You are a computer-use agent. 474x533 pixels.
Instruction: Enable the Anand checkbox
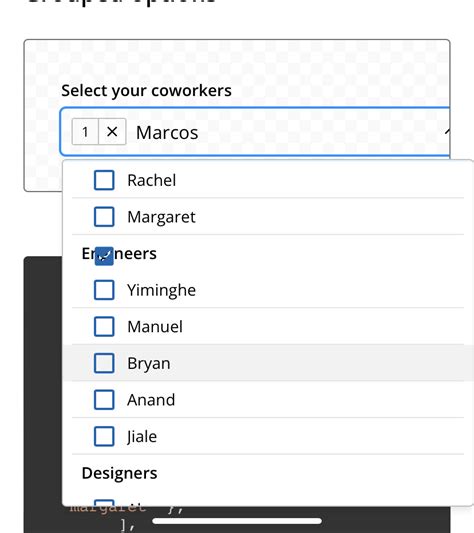coord(104,399)
